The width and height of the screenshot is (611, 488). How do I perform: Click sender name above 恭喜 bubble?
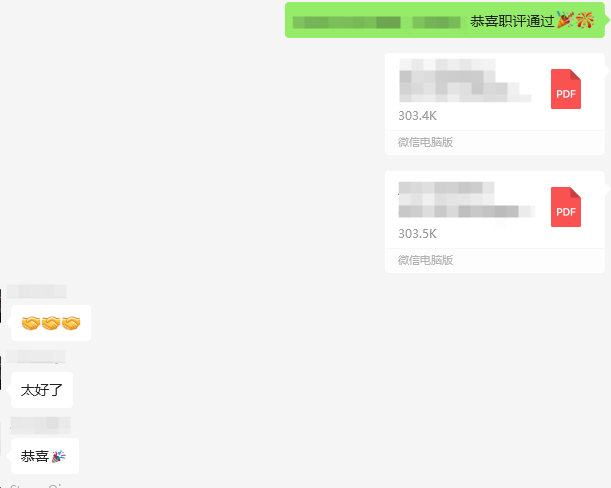coord(41,425)
